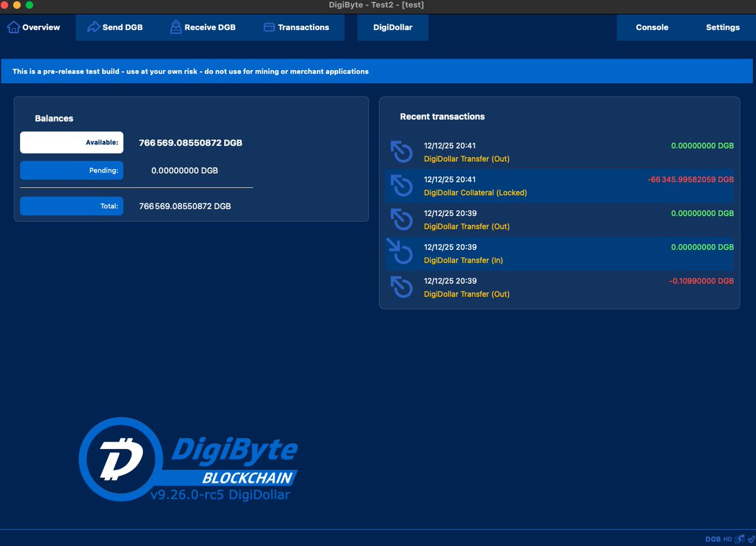Click the DGB unit selector in status bar
The height and width of the screenshot is (546, 756).
713,539
